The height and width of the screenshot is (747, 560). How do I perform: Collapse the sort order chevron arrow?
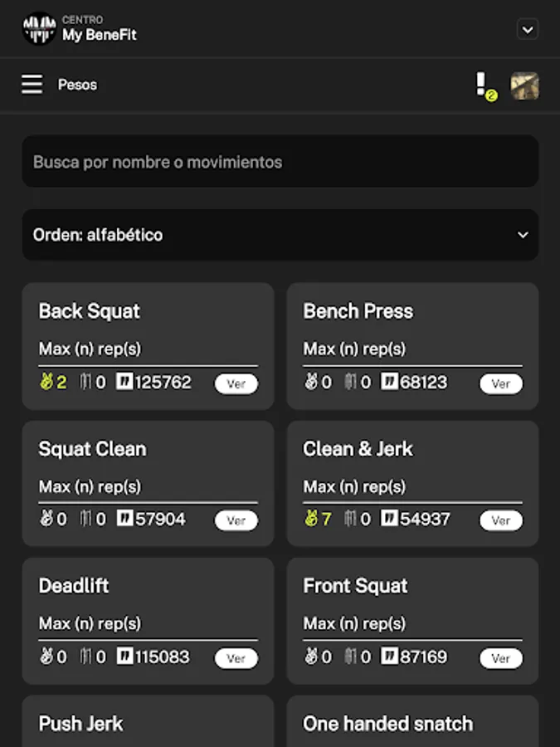[x=523, y=235]
